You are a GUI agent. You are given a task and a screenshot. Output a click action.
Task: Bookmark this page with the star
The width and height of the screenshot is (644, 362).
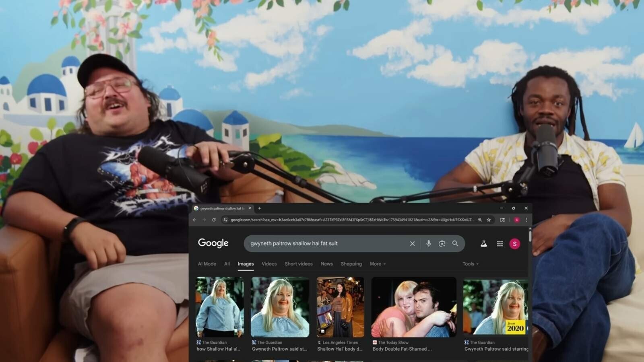(489, 220)
